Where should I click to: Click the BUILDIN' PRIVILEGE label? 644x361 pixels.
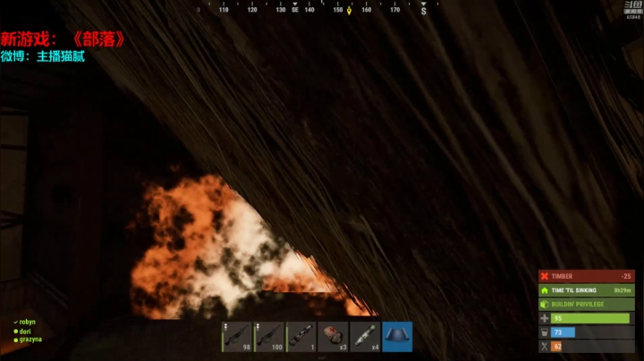click(578, 305)
